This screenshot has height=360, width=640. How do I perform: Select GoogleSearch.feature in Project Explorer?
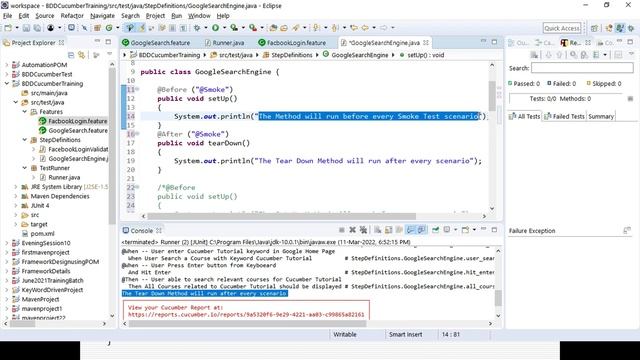coord(78,131)
